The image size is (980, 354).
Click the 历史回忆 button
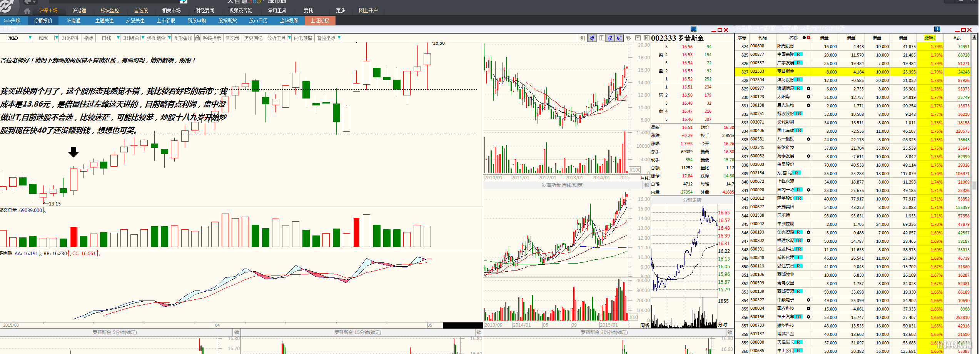[x=253, y=38]
